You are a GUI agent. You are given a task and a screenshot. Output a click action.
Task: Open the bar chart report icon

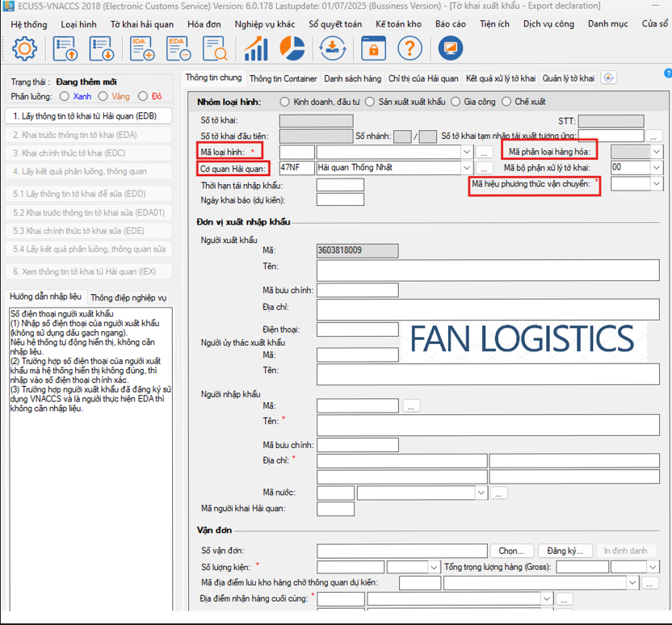[x=256, y=48]
